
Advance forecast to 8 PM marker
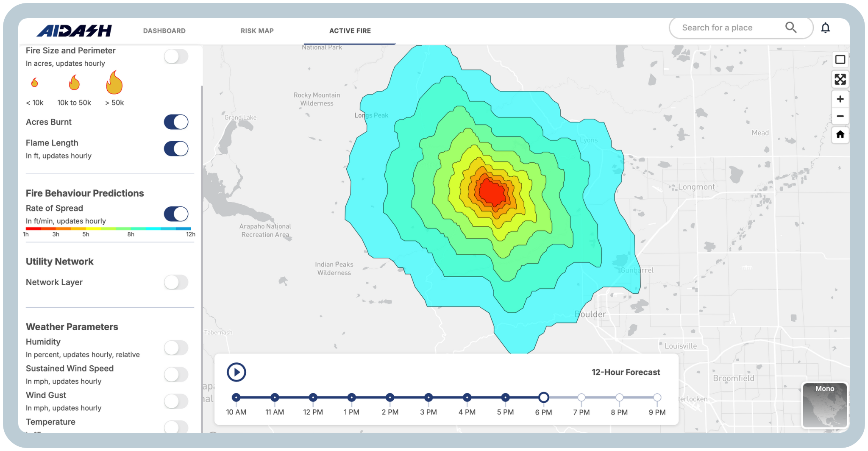tap(619, 398)
